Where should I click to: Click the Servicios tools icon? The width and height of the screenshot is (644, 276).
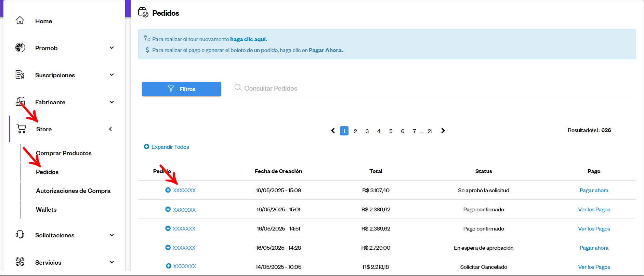pos(20,262)
